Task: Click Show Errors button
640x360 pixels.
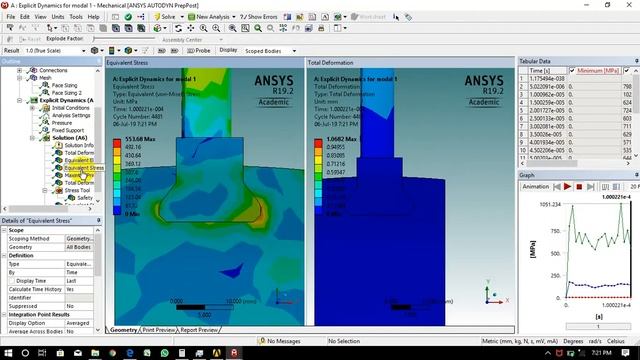Action: click(259, 17)
